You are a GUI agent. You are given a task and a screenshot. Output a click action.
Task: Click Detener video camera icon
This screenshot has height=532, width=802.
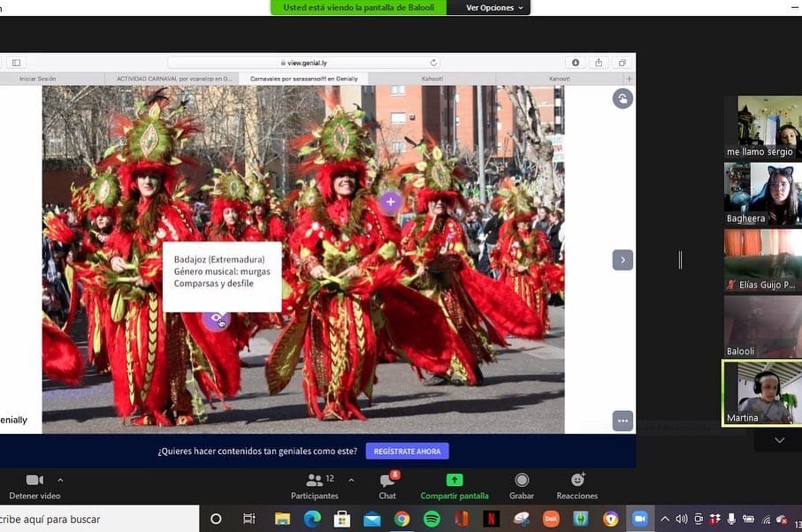tap(34, 480)
